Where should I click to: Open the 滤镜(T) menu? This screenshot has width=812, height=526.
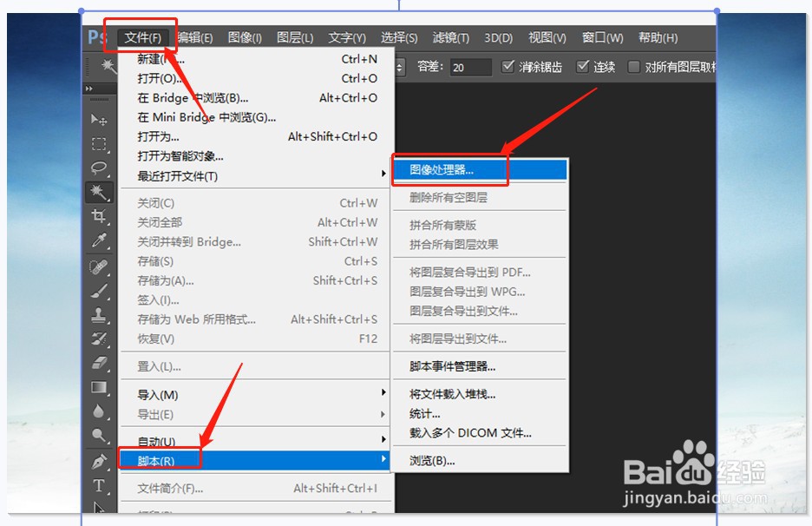[449, 37]
